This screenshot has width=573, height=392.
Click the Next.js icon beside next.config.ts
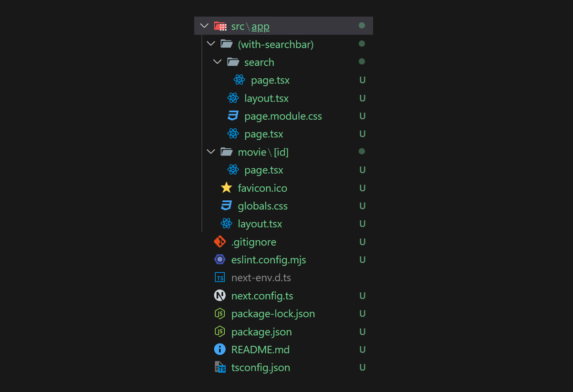[219, 296]
